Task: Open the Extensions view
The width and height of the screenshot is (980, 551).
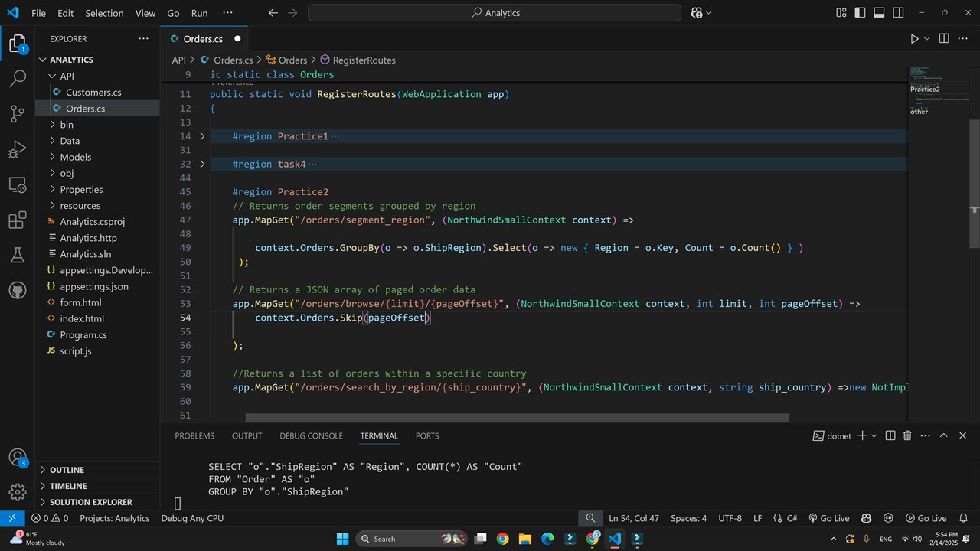Action: coord(17,220)
